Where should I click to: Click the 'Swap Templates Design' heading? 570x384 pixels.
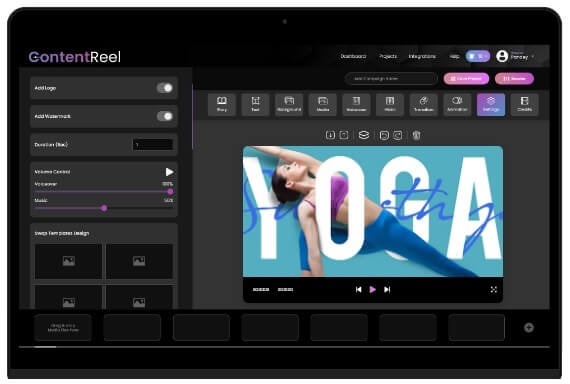pos(62,233)
